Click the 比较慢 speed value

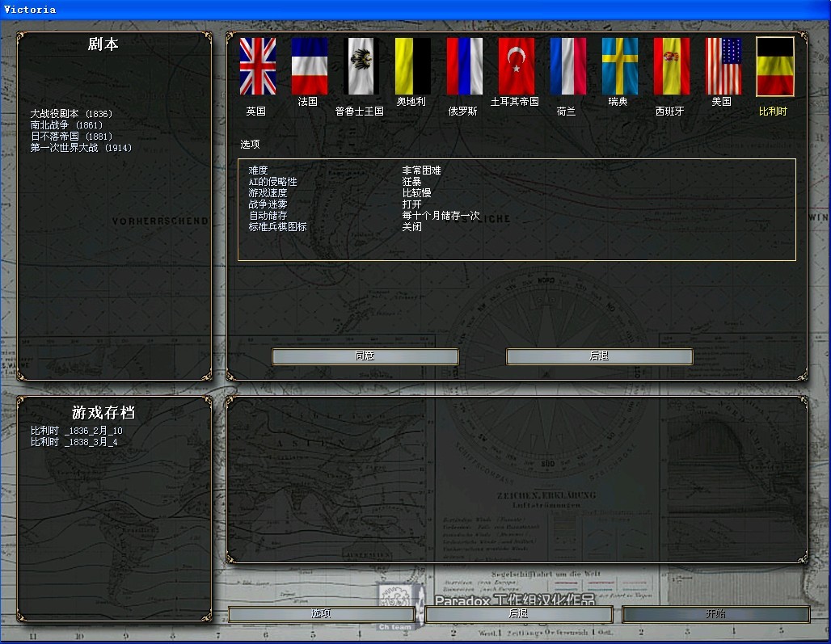(416, 193)
